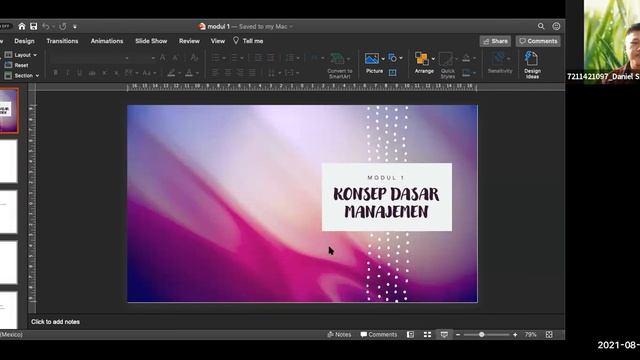Click the zoom in plus button

[x=515, y=335]
